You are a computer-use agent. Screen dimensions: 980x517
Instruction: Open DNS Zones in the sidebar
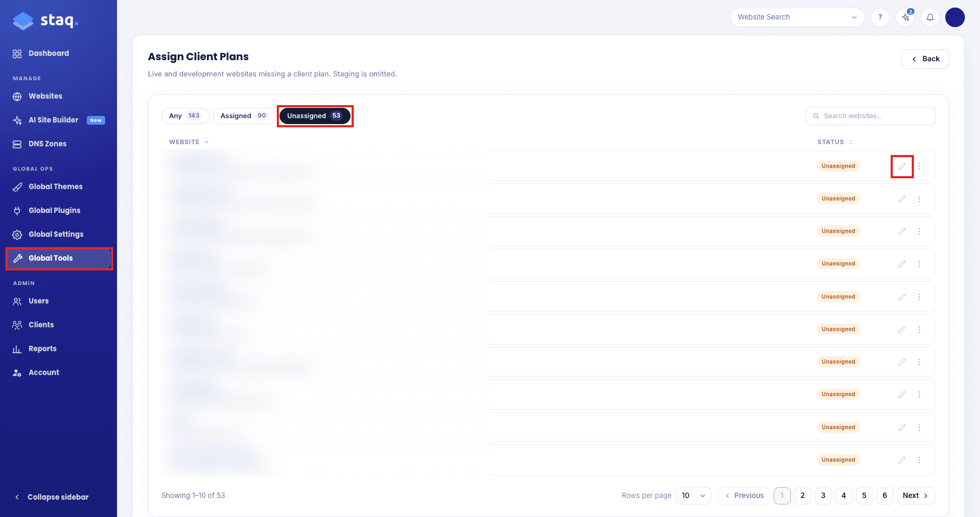(x=40, y=144)
